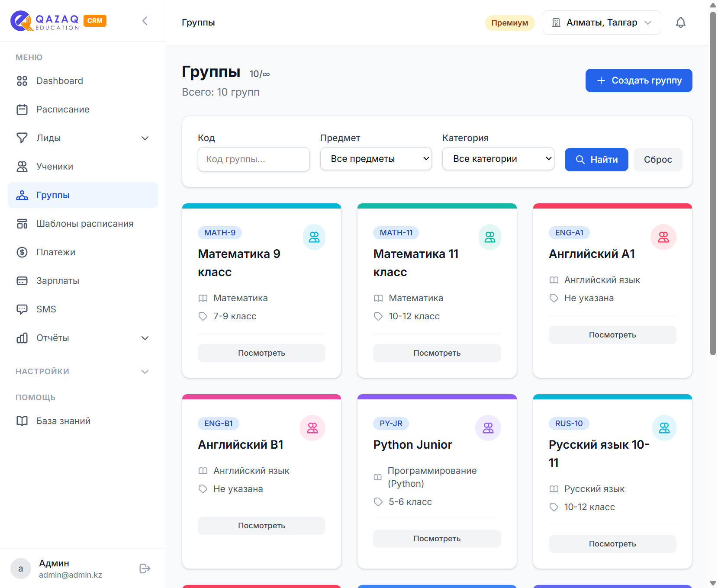
Task: Click the scrollbar down arrow
Action: [x=713, y=583]
